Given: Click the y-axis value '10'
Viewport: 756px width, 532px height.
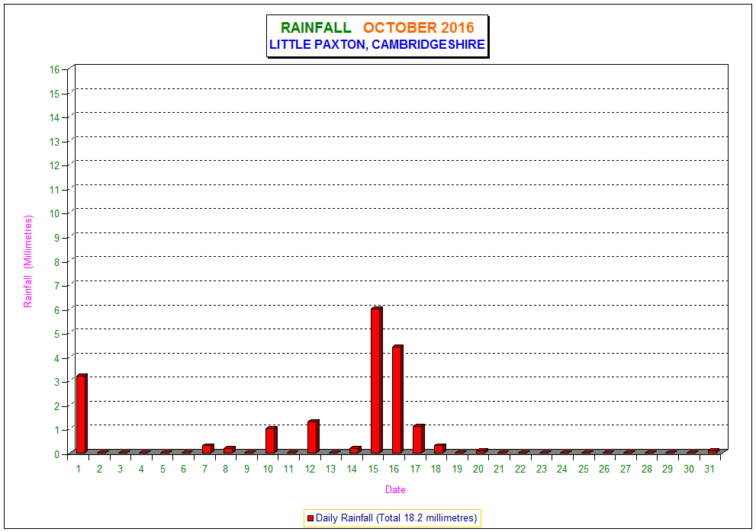Looking at the screenshot, I should coord(54,213).
